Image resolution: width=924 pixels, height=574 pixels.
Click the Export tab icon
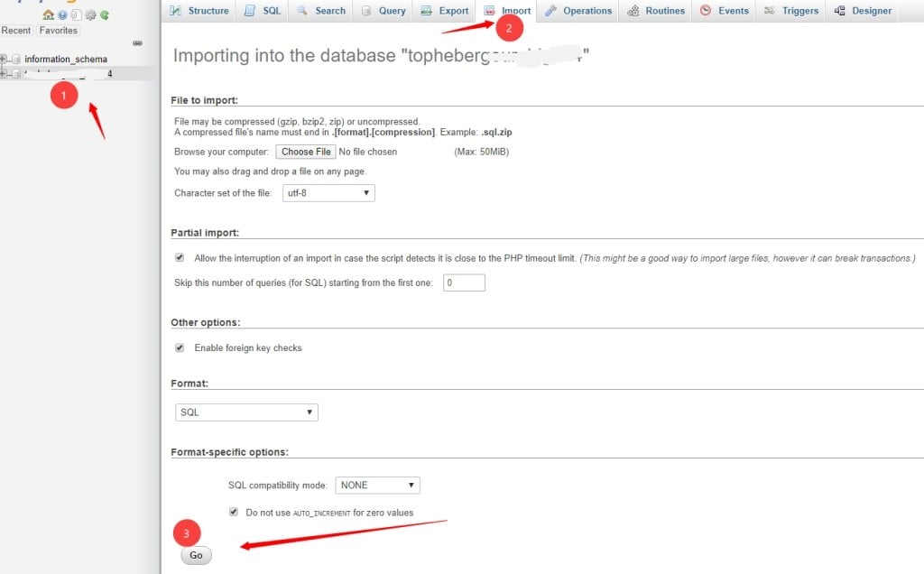426,11
